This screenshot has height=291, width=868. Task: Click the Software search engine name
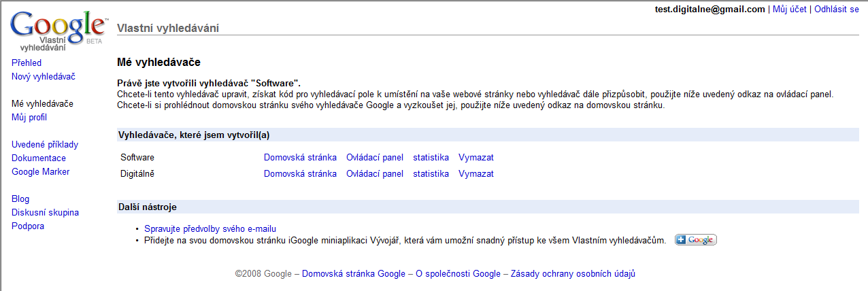(x=137, y=157)
